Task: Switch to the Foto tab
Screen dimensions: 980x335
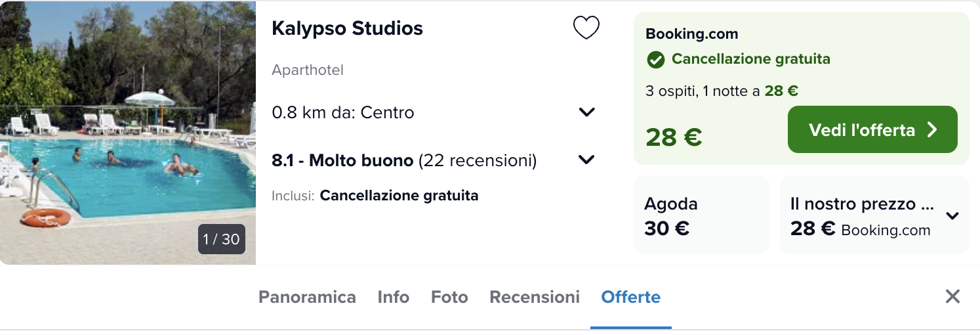Action: tap(449, 297)
